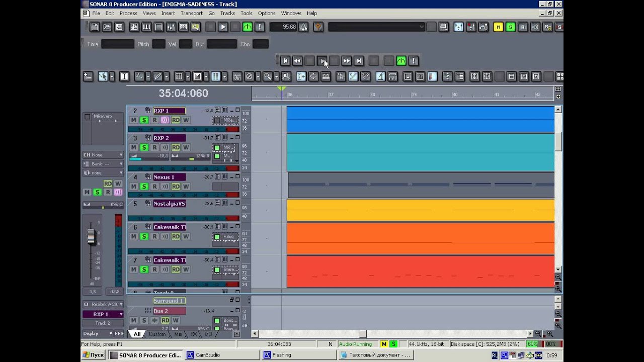644x362 pixels.
Task: Switch to the FX tab
Action: [x=193, y=334]
